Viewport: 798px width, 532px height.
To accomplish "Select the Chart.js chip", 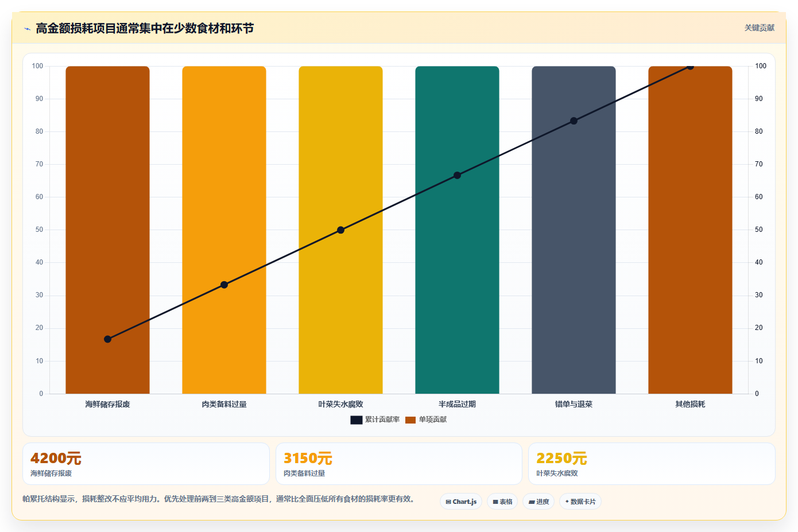I will pyautogui.click(x=461, y=502).
